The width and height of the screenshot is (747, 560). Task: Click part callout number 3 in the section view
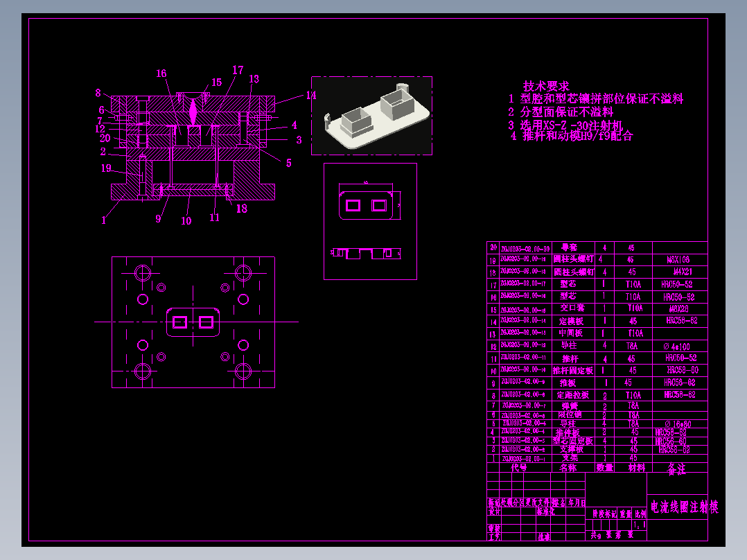point(299,140)
